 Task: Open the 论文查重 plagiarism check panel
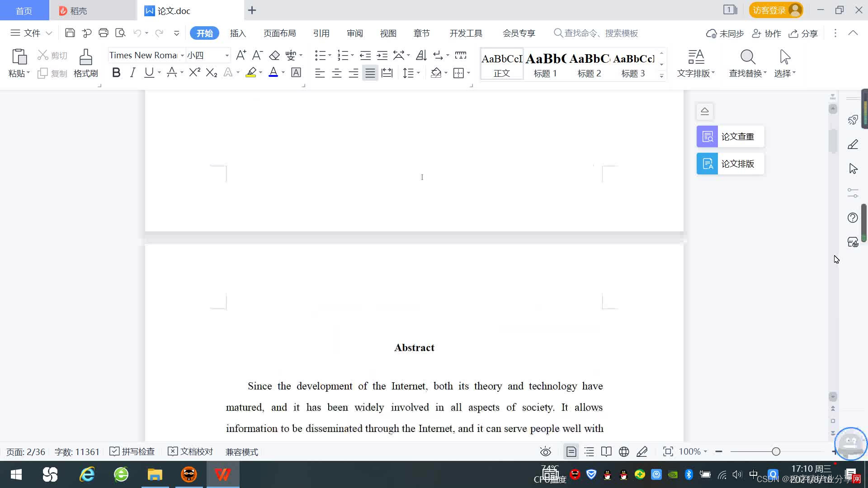click(730, 136)
